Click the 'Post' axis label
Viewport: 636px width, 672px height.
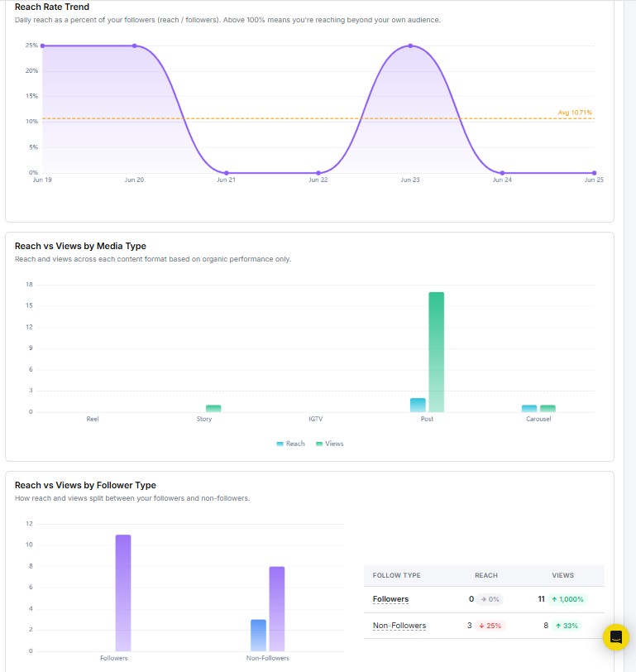tap(427, 419)
